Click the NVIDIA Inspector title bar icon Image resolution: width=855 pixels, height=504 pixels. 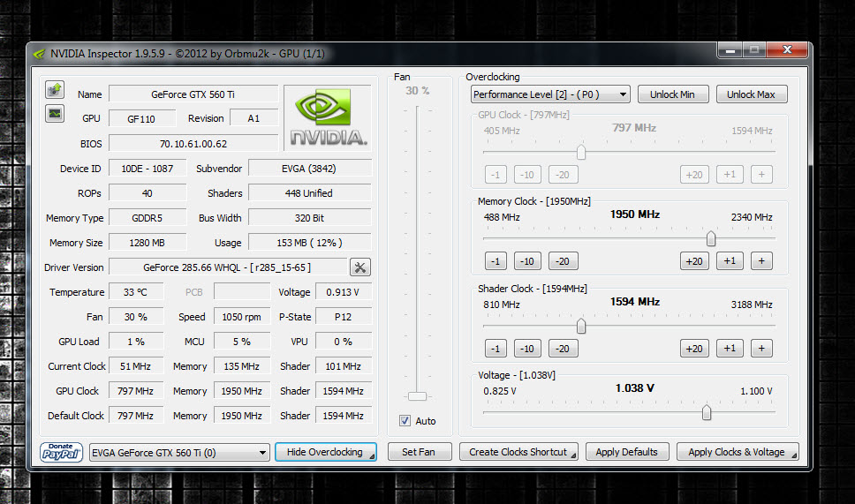39,54
